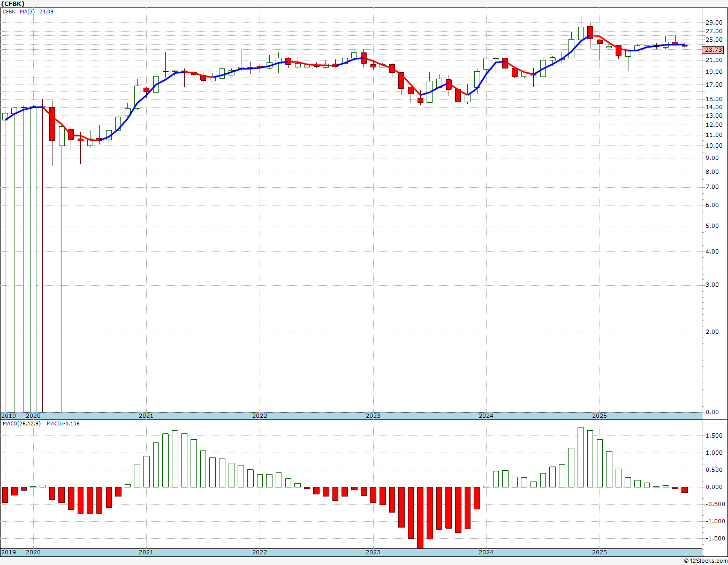Click the 2019 label on price timeline
Image resolution: width=728 pixels, height=565 pixels.
click(8, 416)
